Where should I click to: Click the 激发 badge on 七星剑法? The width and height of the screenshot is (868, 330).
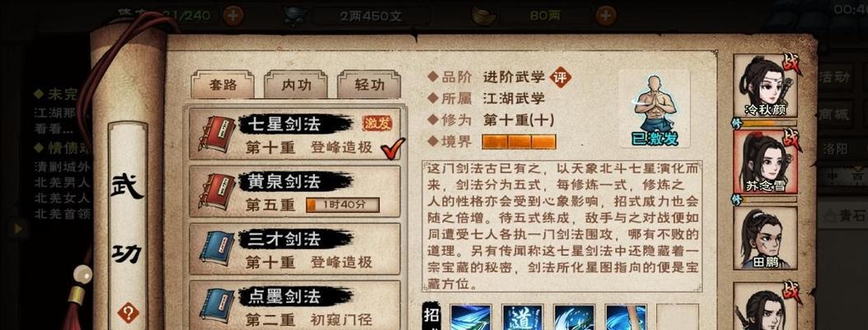point(377,123)
